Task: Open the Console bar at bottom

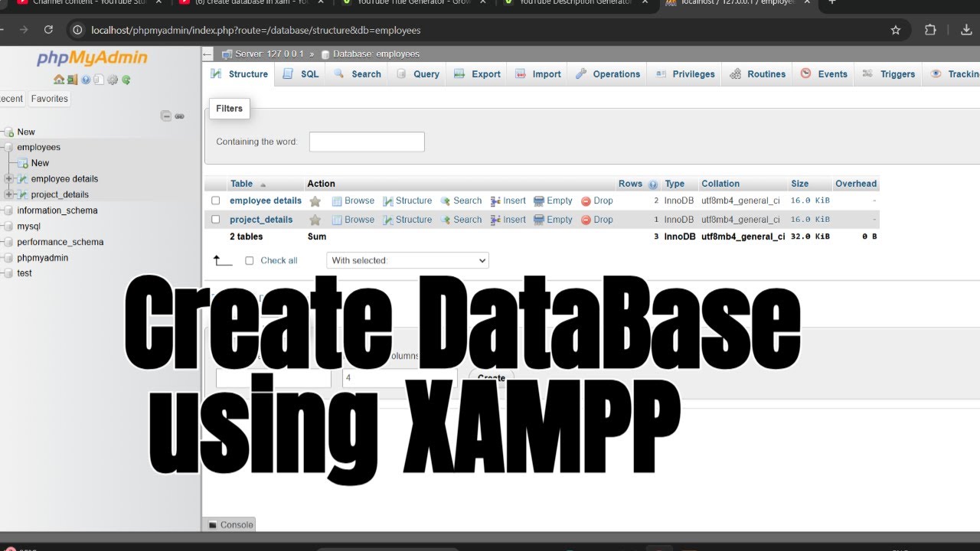Action: (230, 524)
